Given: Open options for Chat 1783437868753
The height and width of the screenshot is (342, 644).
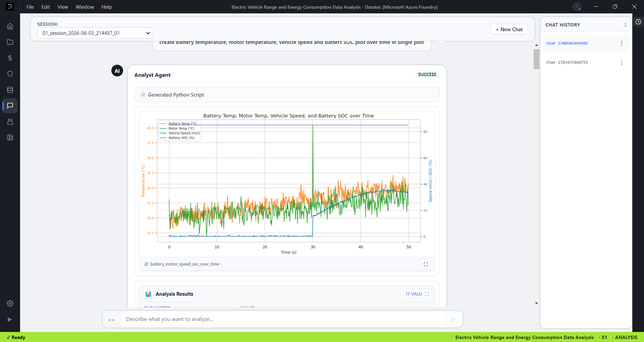Looking at the screenshot, I should pos(622,62).
